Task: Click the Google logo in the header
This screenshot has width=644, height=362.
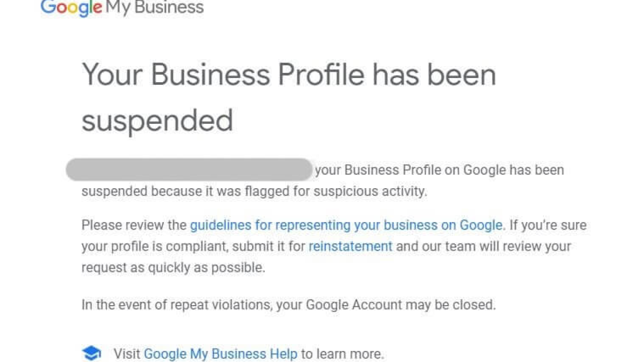Action: coord(71,8)
